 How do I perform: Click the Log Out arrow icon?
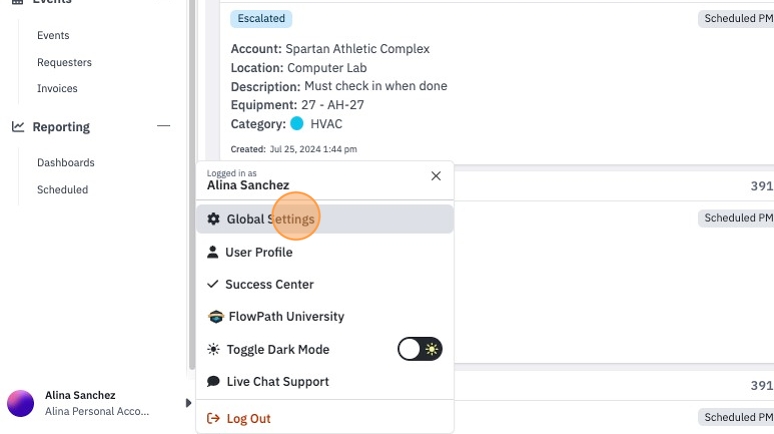coord(213,418)
